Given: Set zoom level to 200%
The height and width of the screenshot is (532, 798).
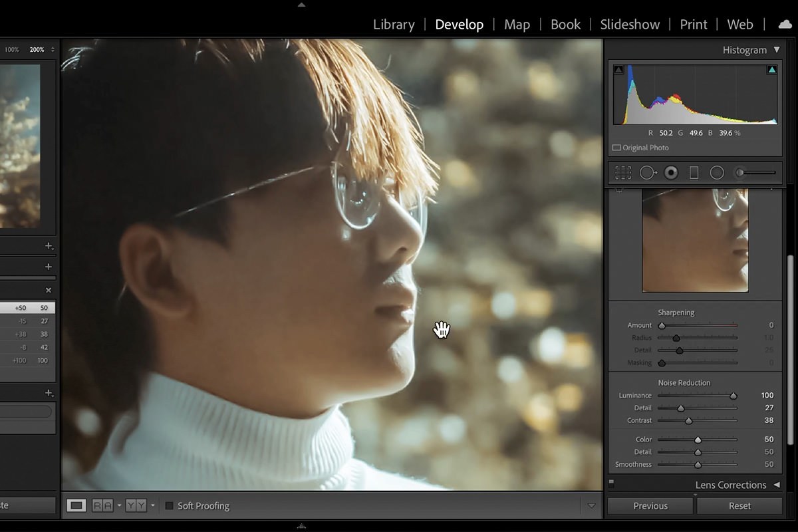Looking at the screenshot, I should 37,50.
